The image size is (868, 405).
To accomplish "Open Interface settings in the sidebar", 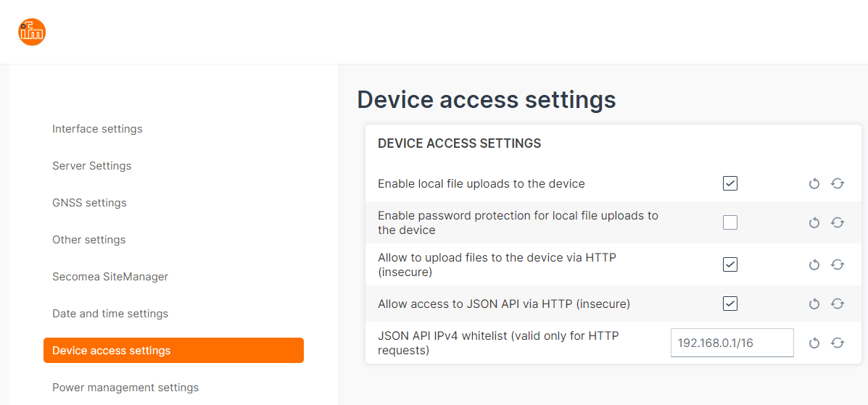I will pyautogui.click(x=97, y=129).
